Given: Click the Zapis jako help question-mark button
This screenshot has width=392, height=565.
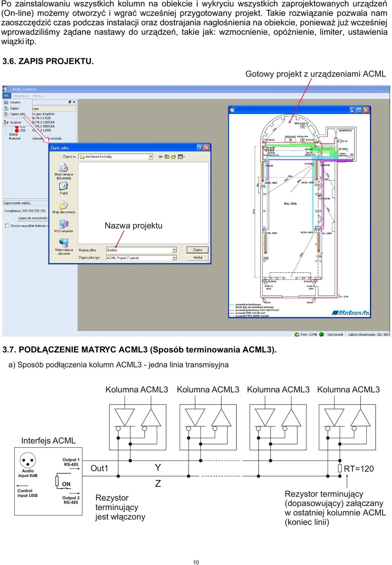Looking at the screenshot, I should tap(200, 148).
